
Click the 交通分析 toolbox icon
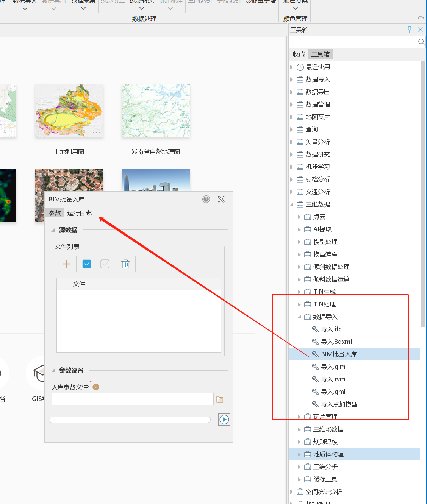[300, 192]
